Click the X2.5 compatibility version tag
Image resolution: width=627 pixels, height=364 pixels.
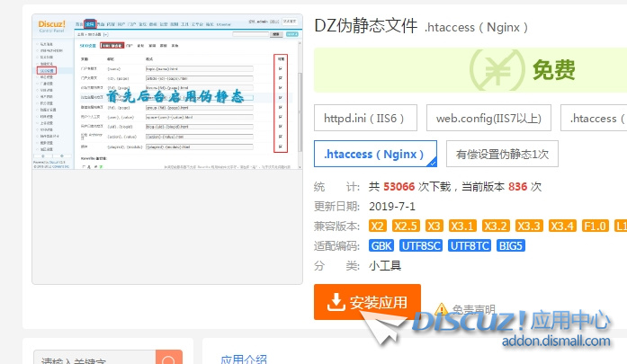point(406,226)
